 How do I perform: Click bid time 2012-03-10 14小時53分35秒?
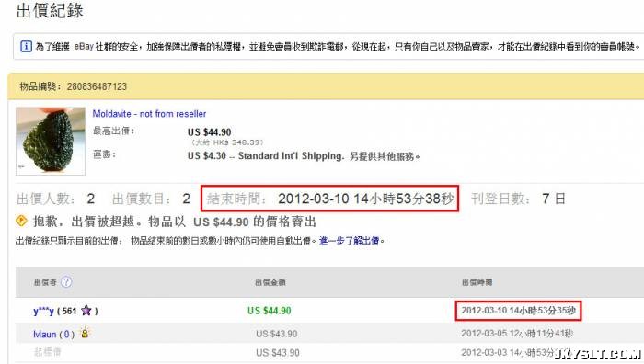(x=518, y=311)
